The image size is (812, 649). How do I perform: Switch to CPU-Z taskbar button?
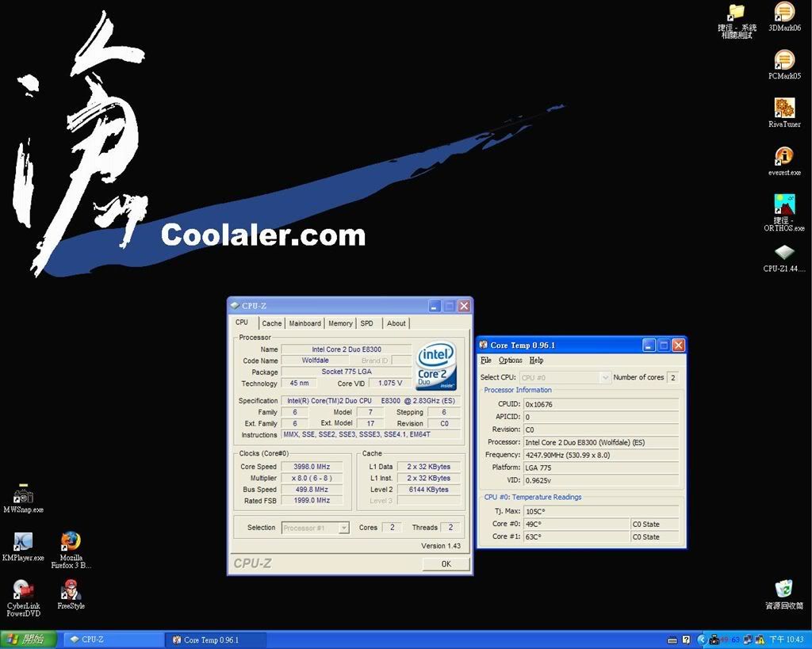tap(114, 639)
